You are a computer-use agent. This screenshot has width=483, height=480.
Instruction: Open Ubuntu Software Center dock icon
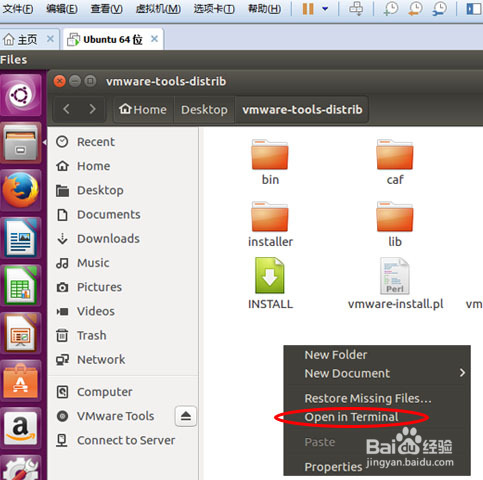click(21, 381)
